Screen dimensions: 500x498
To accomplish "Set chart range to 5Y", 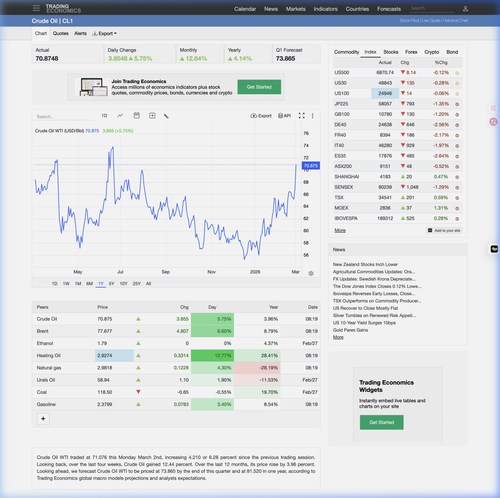I will (112, 284).
